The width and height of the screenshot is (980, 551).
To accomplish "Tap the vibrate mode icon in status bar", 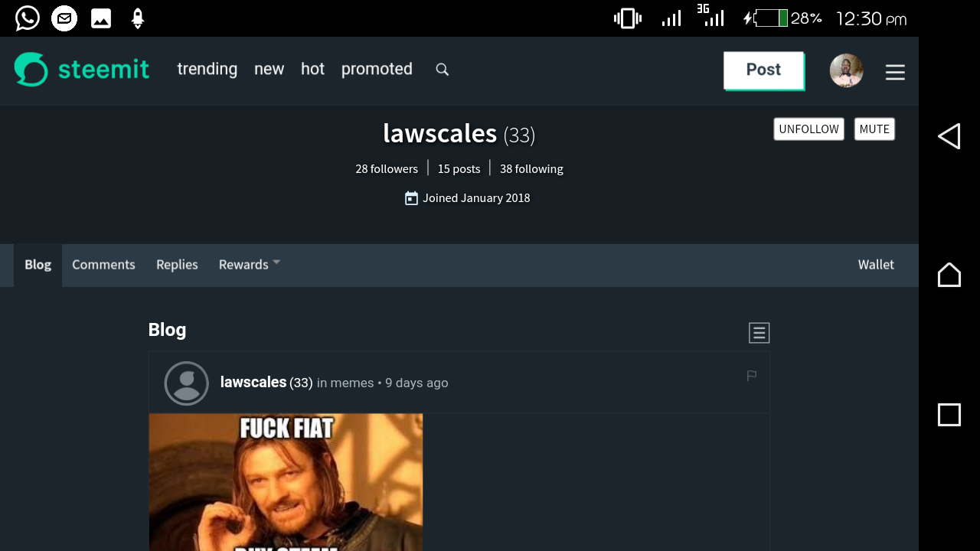I will [x=628, y=18].
